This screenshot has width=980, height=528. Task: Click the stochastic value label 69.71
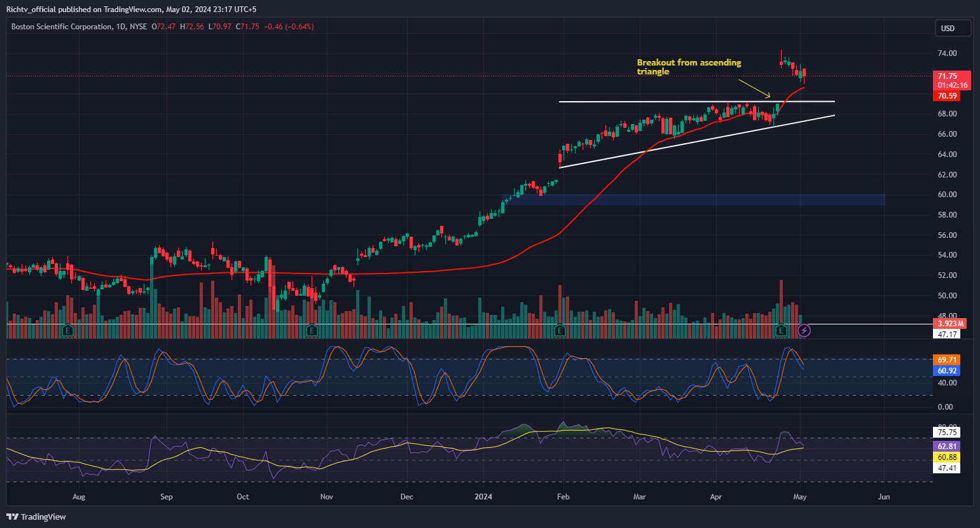pos(947,360)
